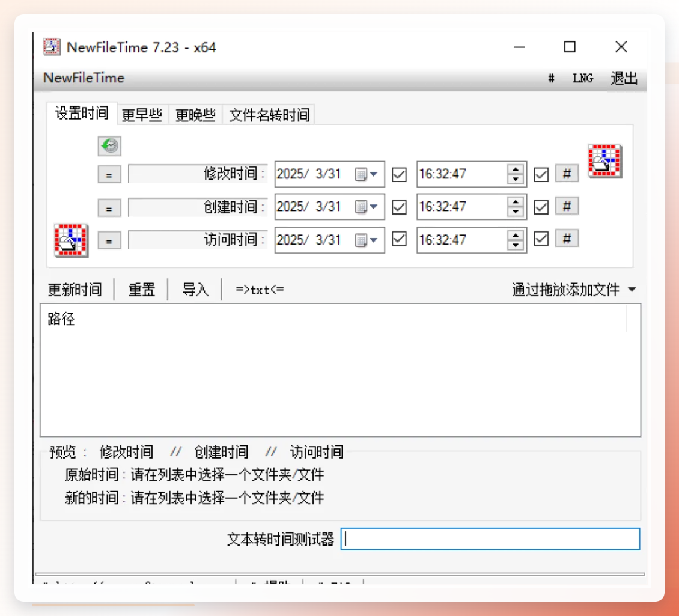Increase 修改时间 time with up spinner

pos(516,169)
